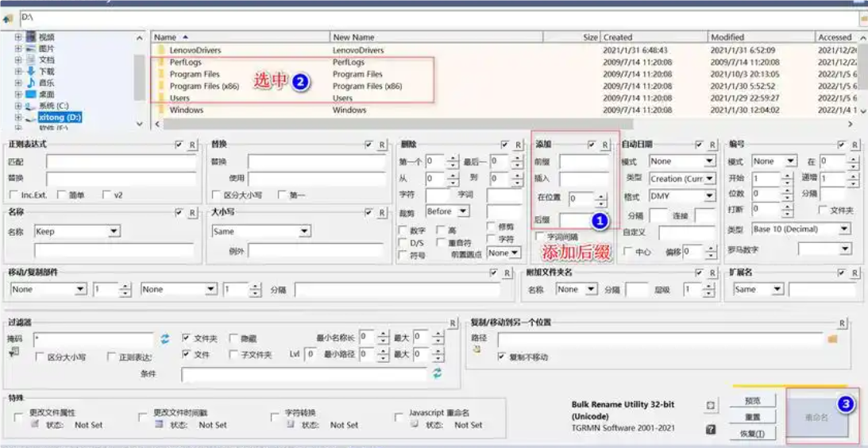Click the R reset button of 添加 panel
The width and height of the screenshot is (868, 448).
click(x=605, y=145)
